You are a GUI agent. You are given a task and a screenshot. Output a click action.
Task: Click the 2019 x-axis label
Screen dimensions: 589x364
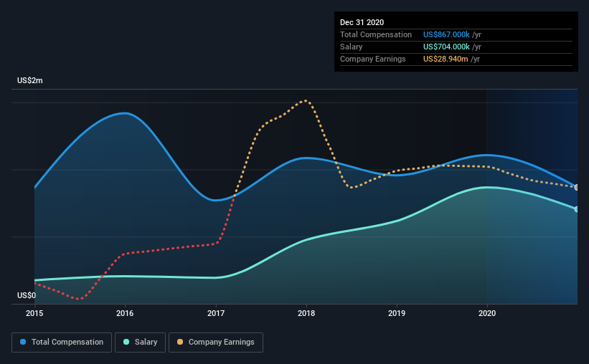[x=397, y=313]
